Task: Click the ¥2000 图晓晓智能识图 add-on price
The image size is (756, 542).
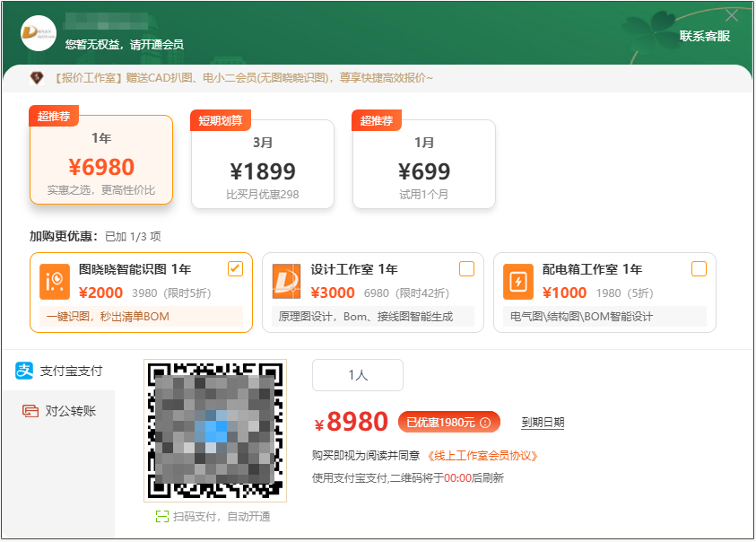Action: [x=100, y=293]
